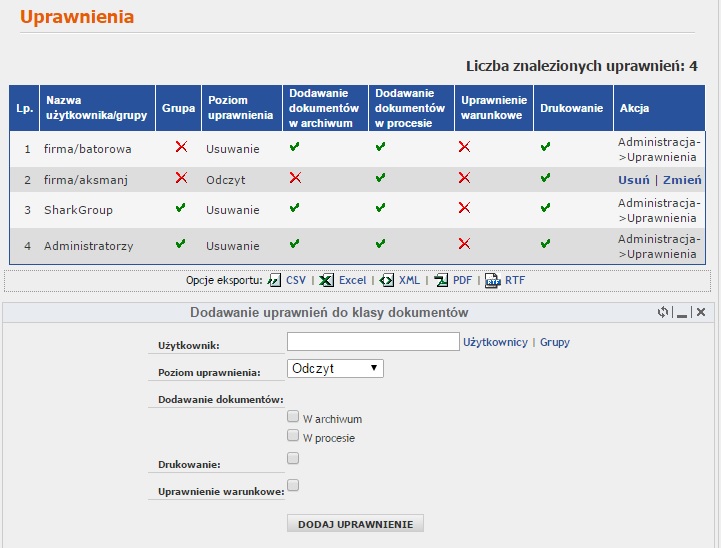The width and height of the screenshot is (721, 548).
Task: Click the CSV export icon
Action: (274, 280)
